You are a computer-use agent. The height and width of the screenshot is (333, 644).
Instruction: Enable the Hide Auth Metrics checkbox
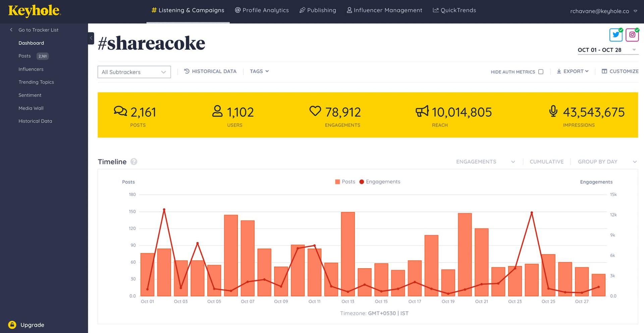click(541, 71)
